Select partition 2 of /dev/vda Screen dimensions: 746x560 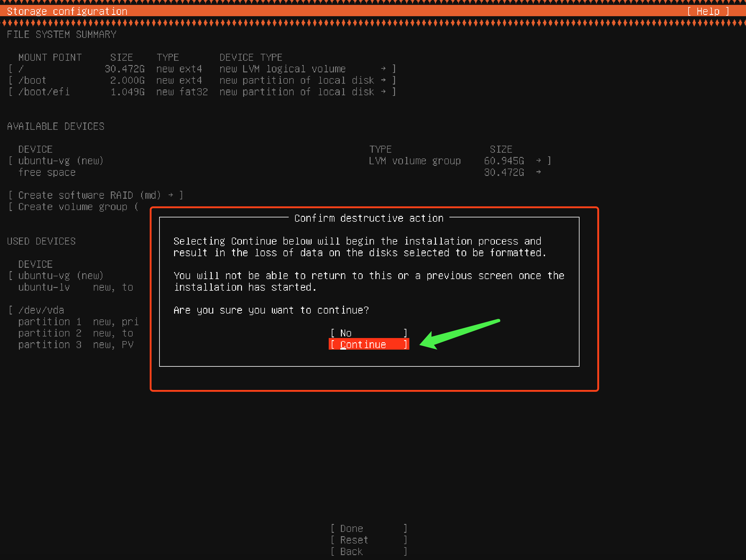coord(76,333)
